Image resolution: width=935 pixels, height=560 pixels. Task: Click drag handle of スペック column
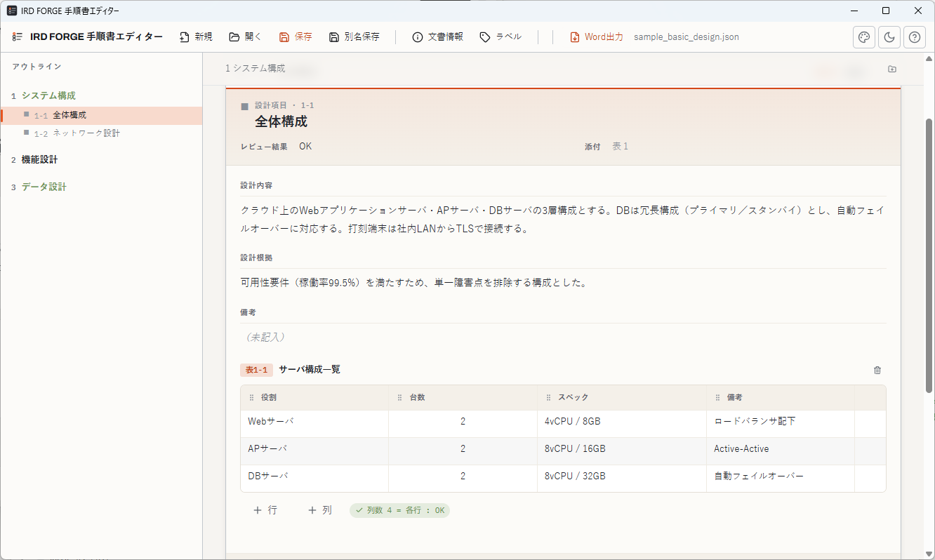pos(549,397)
